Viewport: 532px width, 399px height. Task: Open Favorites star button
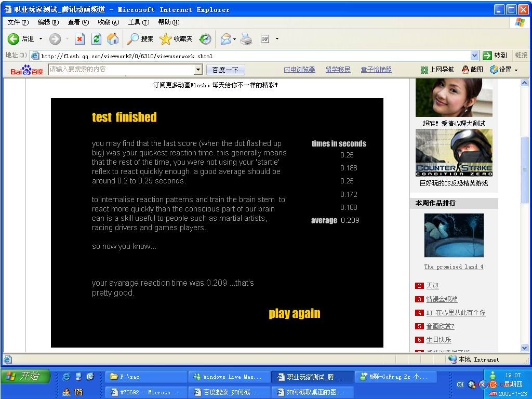[x=176, y=39]
